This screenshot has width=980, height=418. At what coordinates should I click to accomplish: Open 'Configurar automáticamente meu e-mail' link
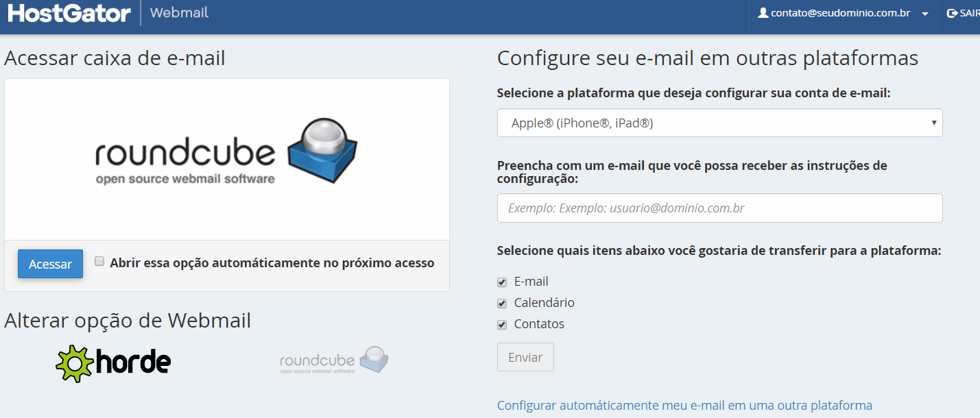tap(684, 405)
